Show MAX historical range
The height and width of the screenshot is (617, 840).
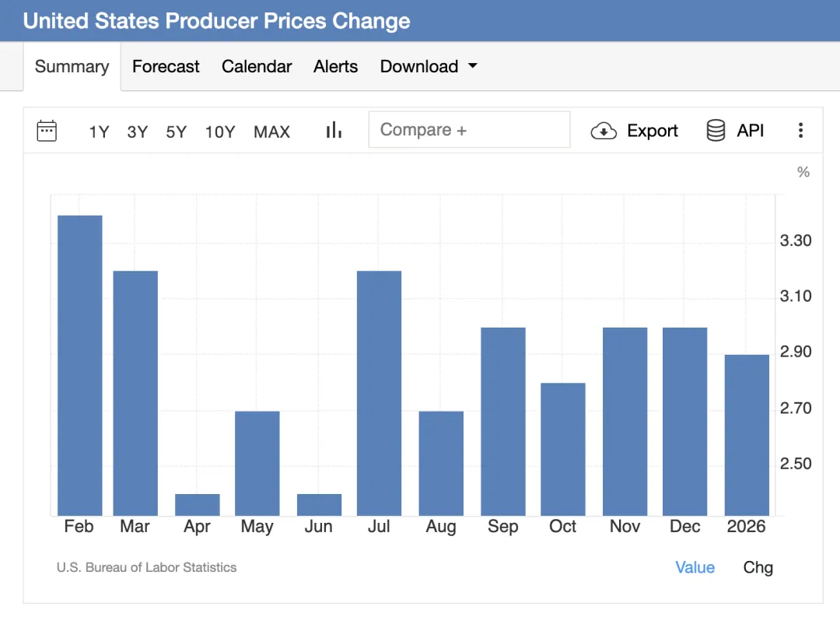click(x=271, y=132)
